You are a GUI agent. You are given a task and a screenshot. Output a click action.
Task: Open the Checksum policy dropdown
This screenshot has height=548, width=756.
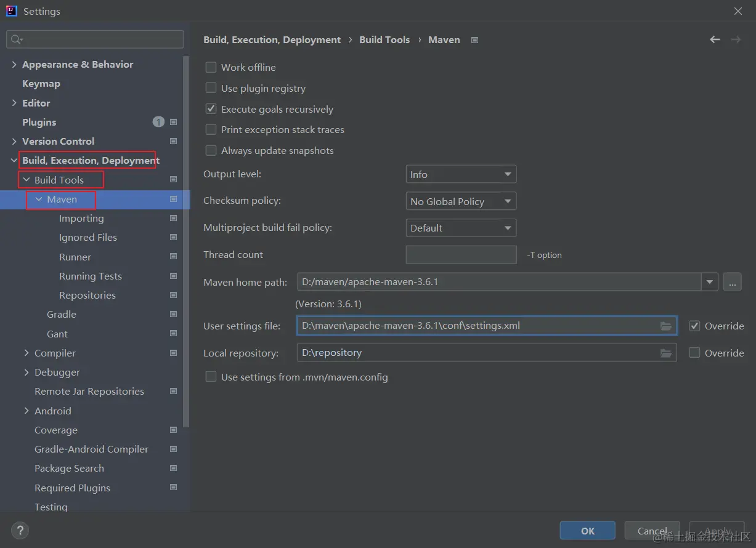[461, 201]
